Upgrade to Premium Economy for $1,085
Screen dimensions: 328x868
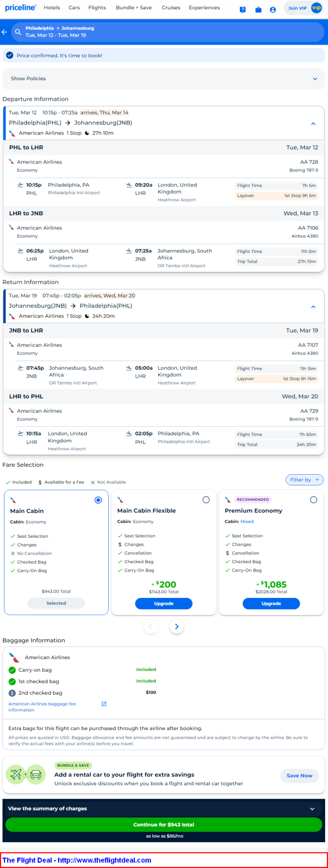coord(271,603)
